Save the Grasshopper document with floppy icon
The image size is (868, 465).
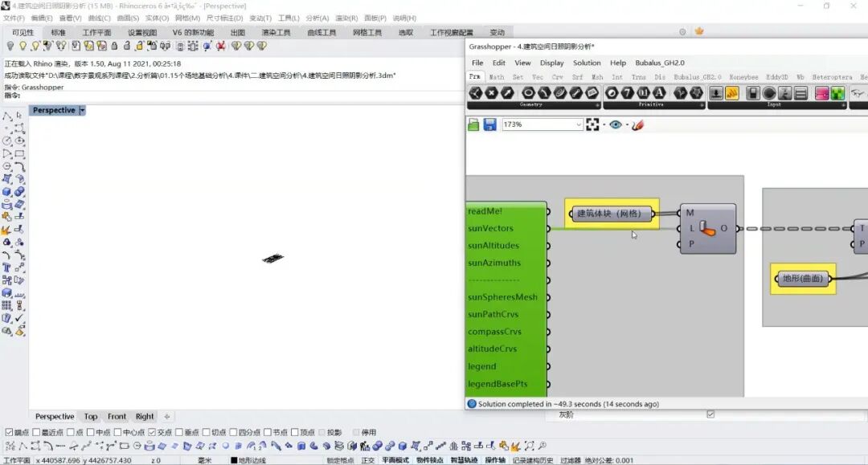pos(490,125)
